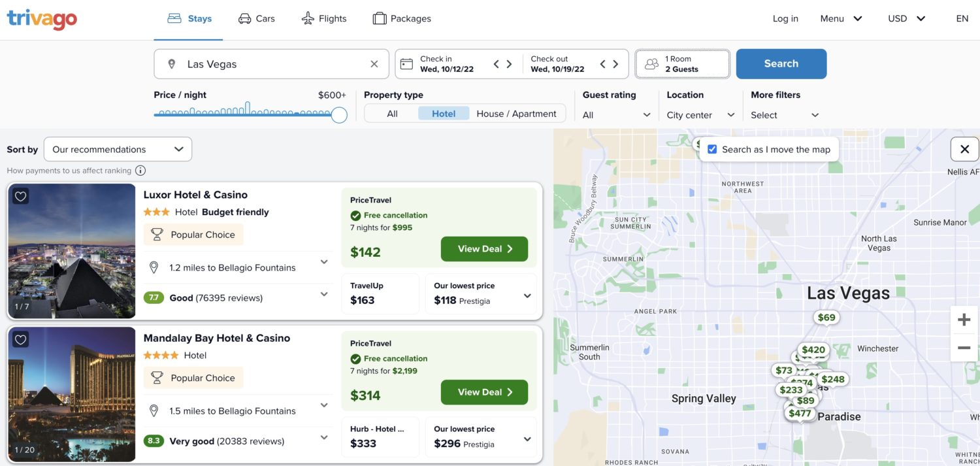Open the Sort by recommendations dropdown
Screen dimensions: 980x466
tap(116, 148)
